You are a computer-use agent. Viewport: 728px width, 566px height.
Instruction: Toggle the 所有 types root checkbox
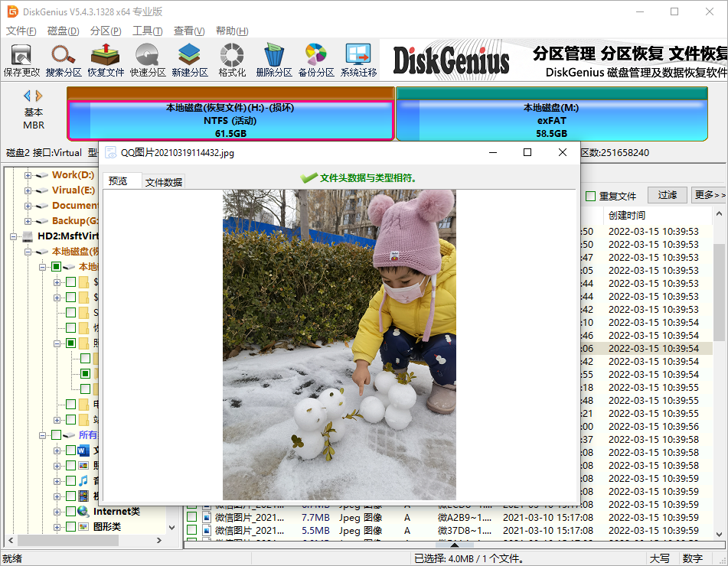[x=56, y=434]
